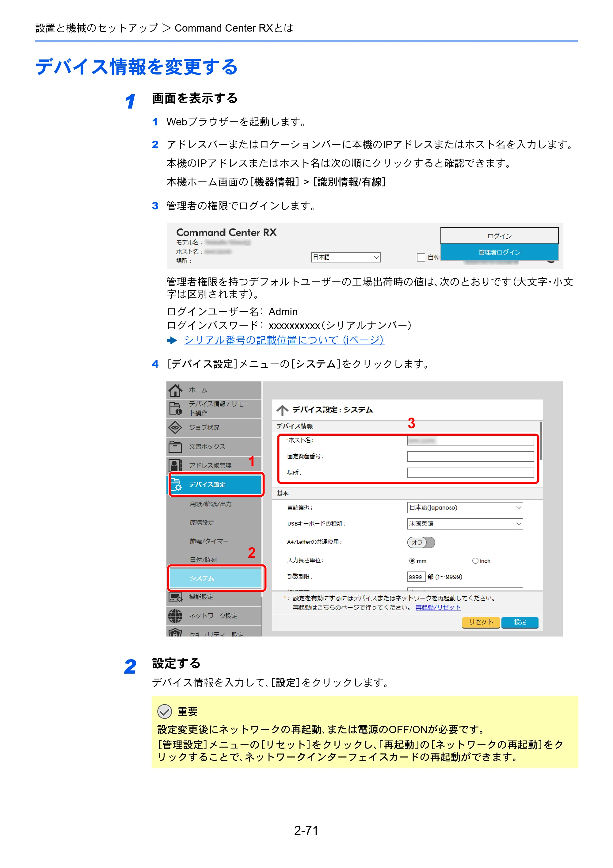Click the 部数制限 9999 field

[x=416, y=577]
